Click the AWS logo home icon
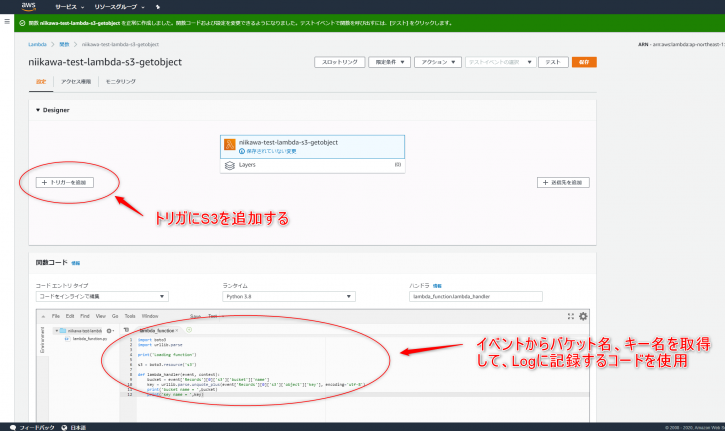 coord(29,6)
